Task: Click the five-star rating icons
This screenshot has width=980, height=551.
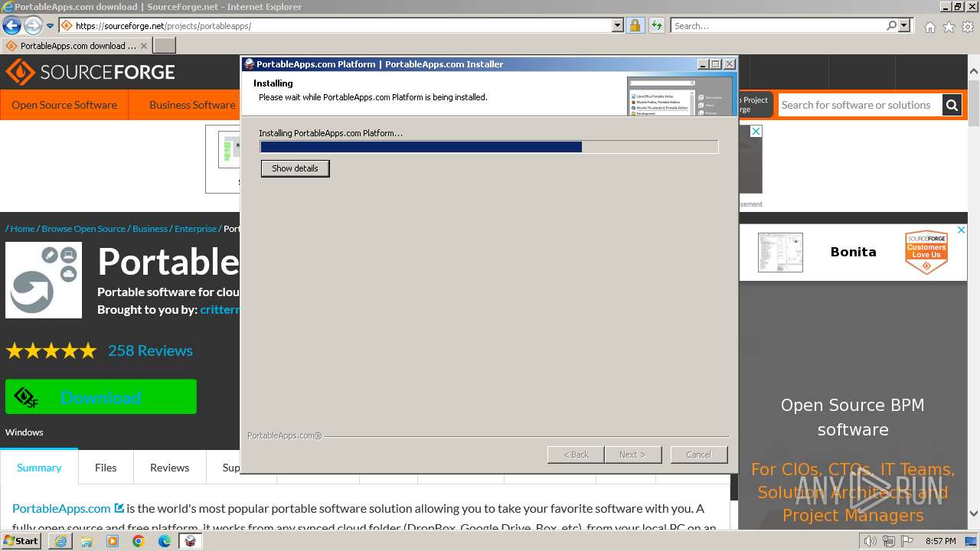Action: [51, 351]
